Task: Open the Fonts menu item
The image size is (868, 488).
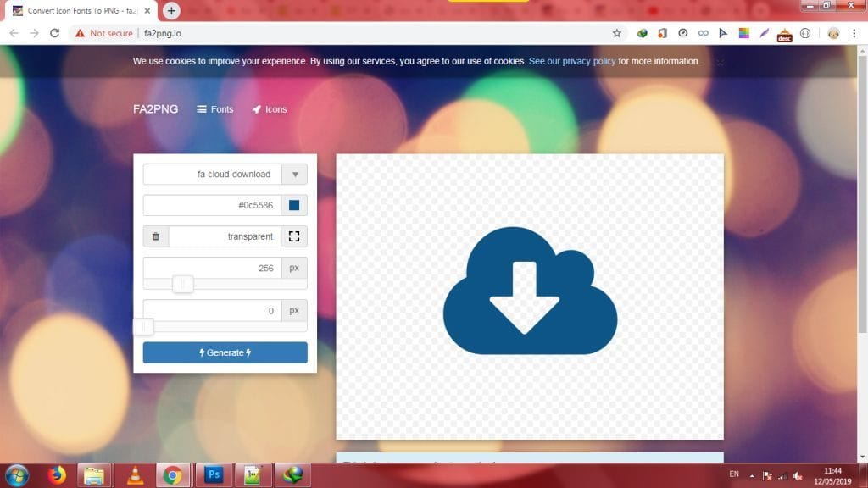Action: click(x=214, y=109)
